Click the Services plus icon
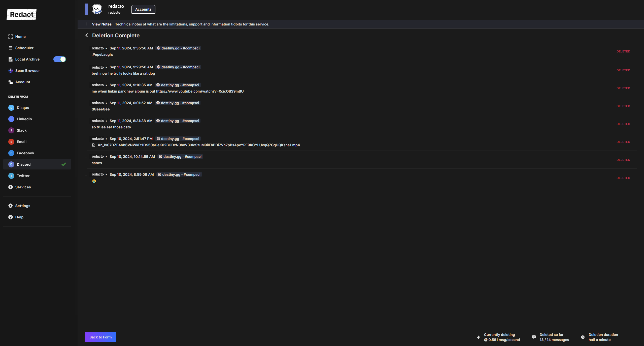The image size is (644, 346). [x=10, y=187]
